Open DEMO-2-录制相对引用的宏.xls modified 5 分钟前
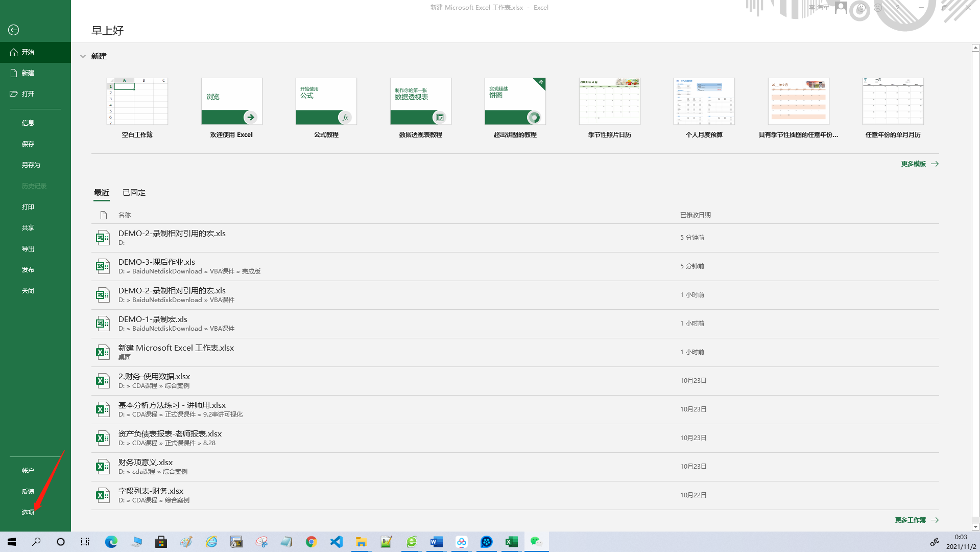This screenshot has width=980, height=552. (515, 238)
